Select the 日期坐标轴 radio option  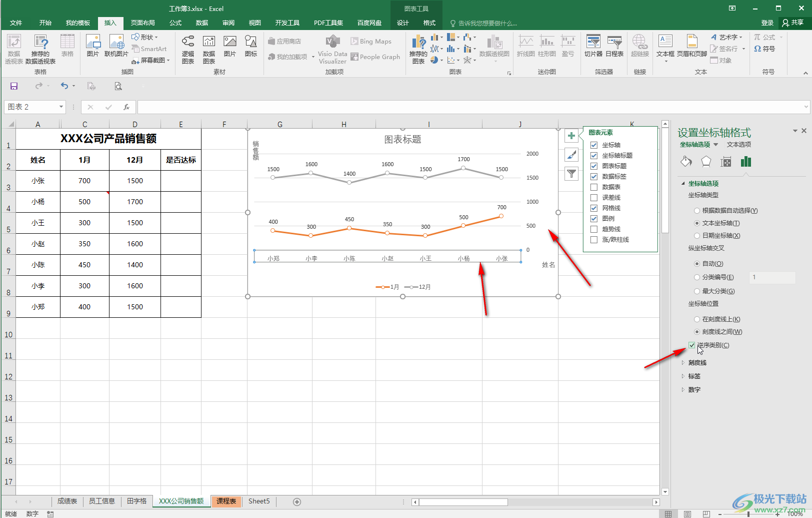click(x=697, y=236)
